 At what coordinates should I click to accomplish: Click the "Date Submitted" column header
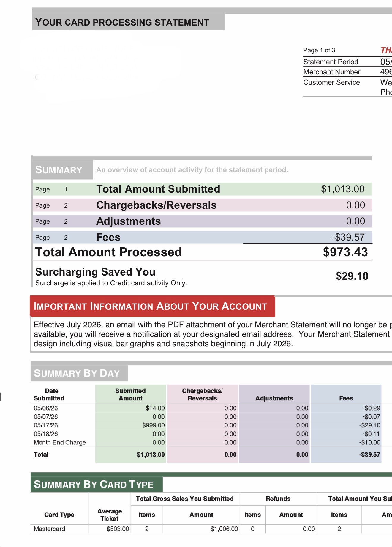click(49, 394)
